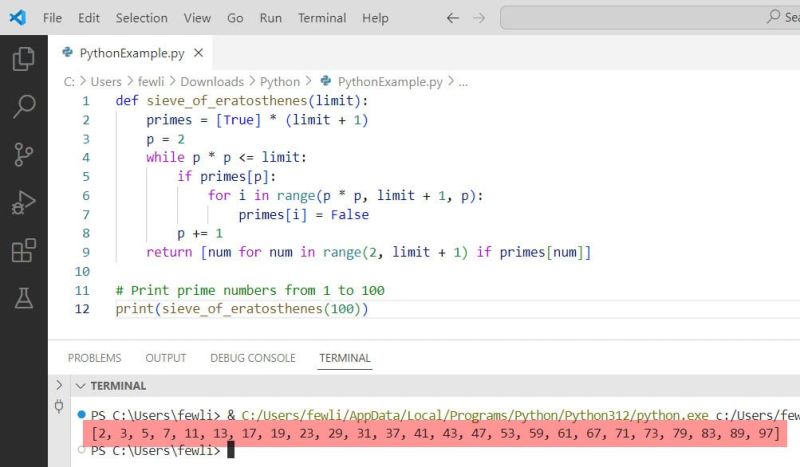800x467 pixels.
Task: Go back with the left arrow
Action: click(x=453, y=18)
